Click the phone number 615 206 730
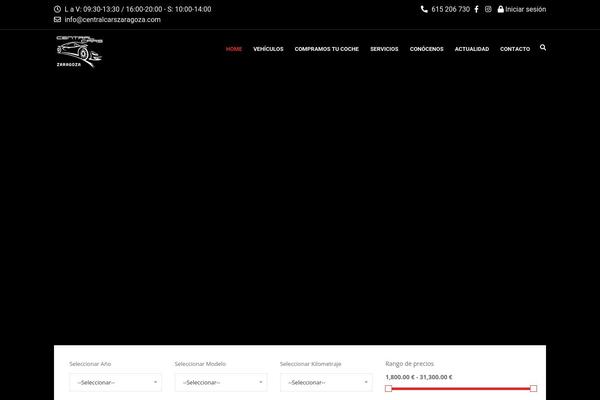Screen dimensions: 600x400 click(x=450, y=9)
